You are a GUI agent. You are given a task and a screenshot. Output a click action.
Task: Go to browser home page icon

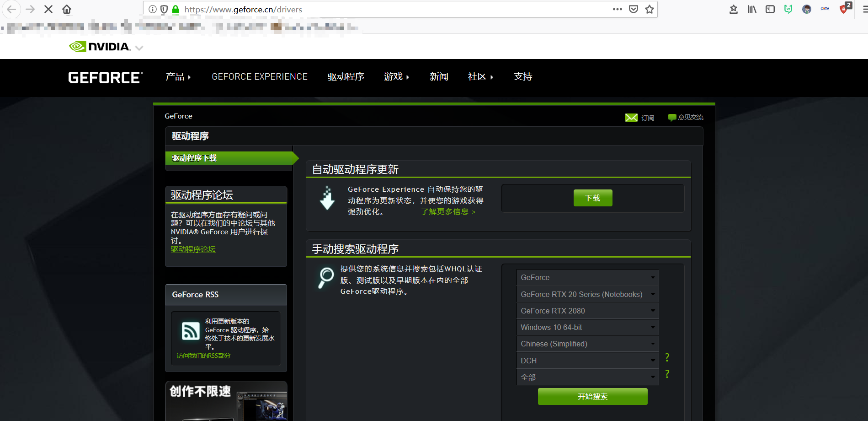67,9
